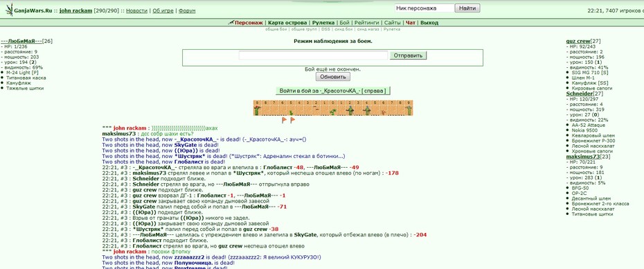Click Полуночница. name in the death message
Screen dimensions: 644x269
[193, 263]
